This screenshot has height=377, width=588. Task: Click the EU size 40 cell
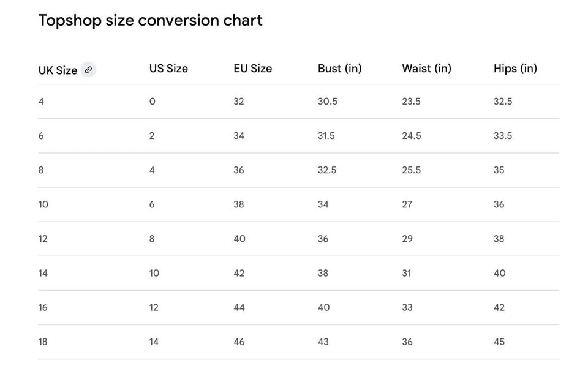tap(239, 239)
